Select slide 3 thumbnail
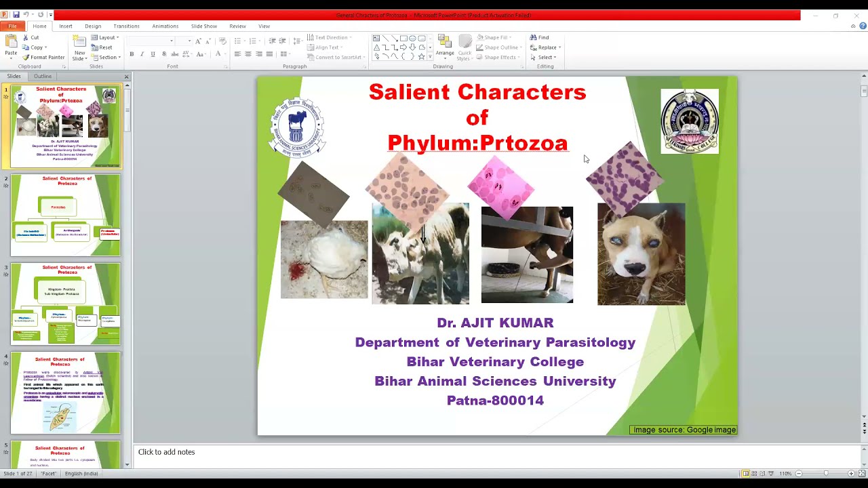868x488 pixels. [65, 304]
